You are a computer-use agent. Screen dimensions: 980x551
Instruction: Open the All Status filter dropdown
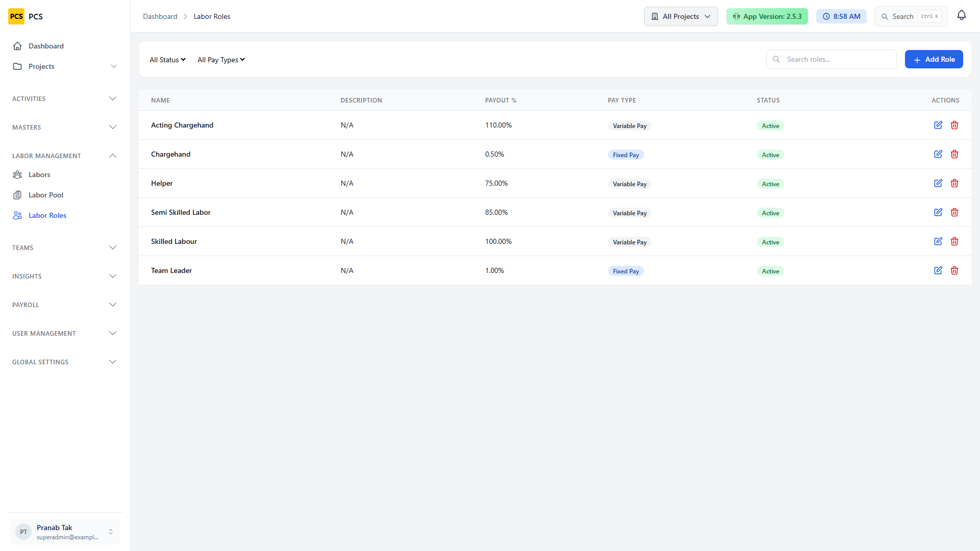coord(167,60)
